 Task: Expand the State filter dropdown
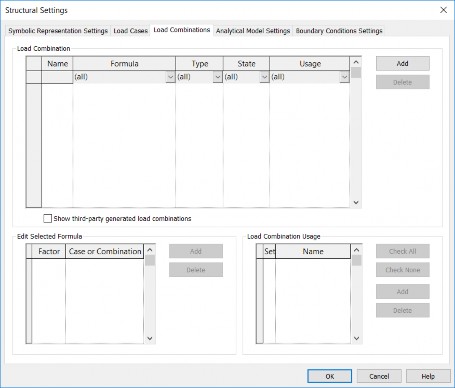pos(264,77)
